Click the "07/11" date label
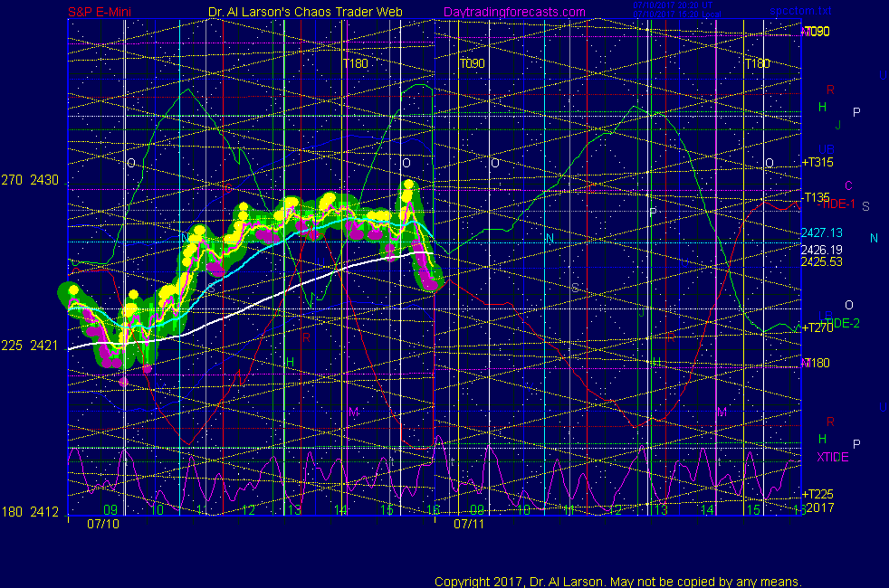The image size is (889, 588). coord(469,524)
